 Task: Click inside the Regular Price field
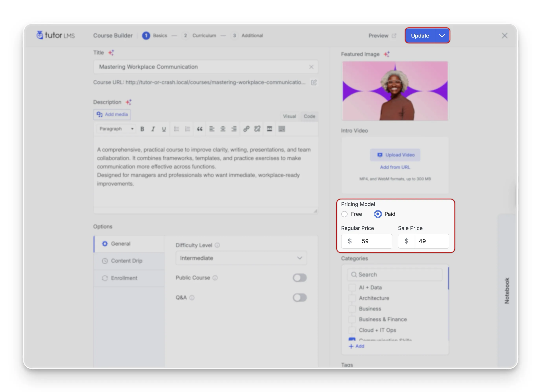(375, 241)
